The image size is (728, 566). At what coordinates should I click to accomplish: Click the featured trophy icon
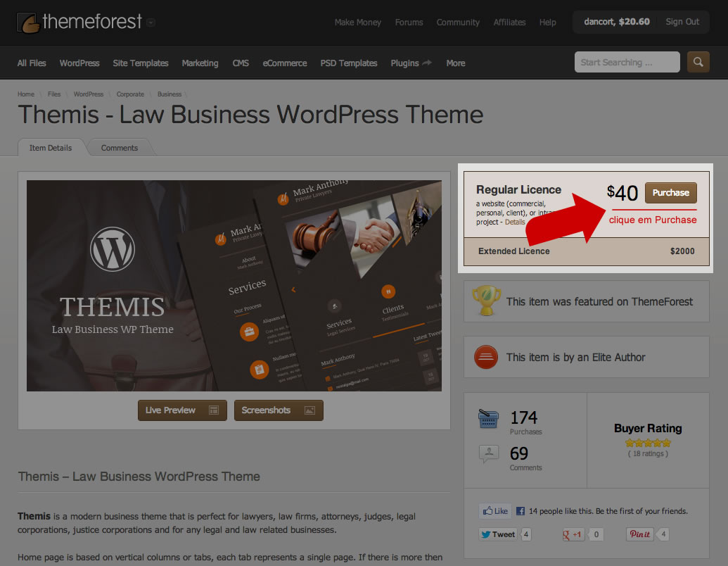[x=486, y=301]
